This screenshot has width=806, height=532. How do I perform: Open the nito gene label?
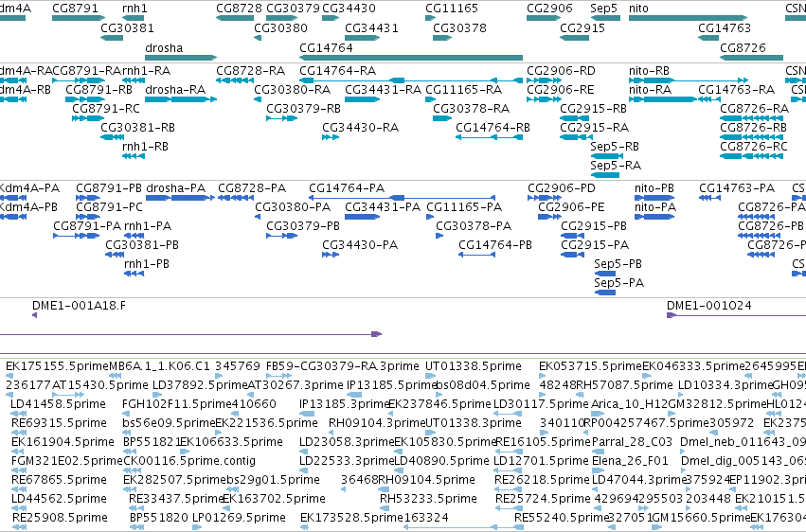638,9
